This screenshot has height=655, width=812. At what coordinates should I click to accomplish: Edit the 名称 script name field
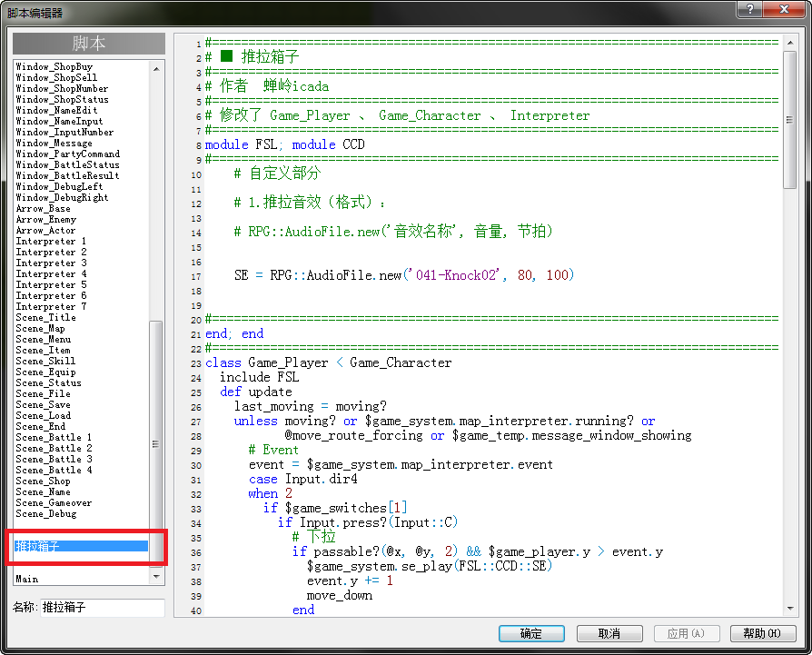[x=103, y=607]
